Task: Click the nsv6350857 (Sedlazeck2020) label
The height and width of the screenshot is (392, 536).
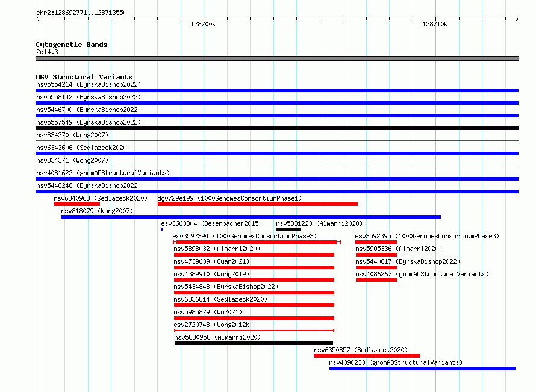Action: 361,350
